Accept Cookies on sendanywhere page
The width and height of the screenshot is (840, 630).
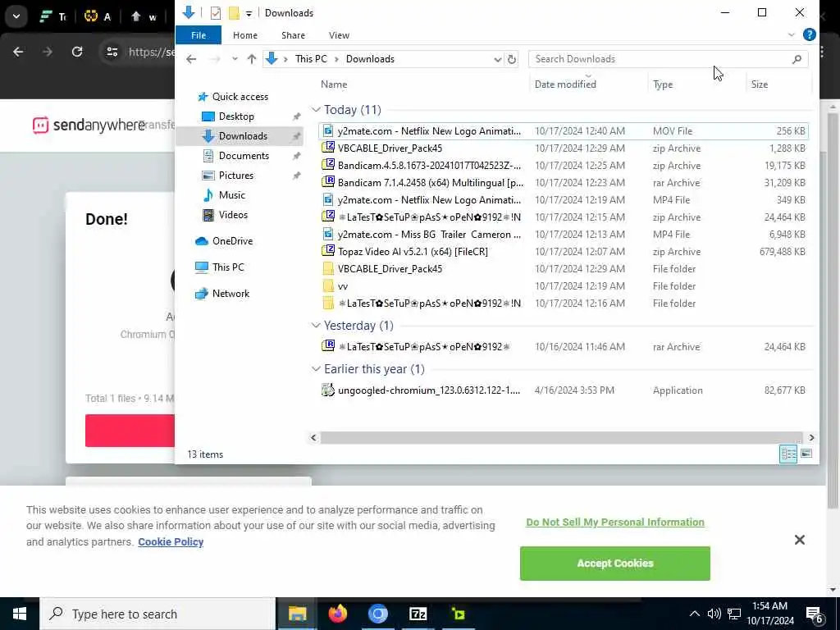[x=615, y=564]
